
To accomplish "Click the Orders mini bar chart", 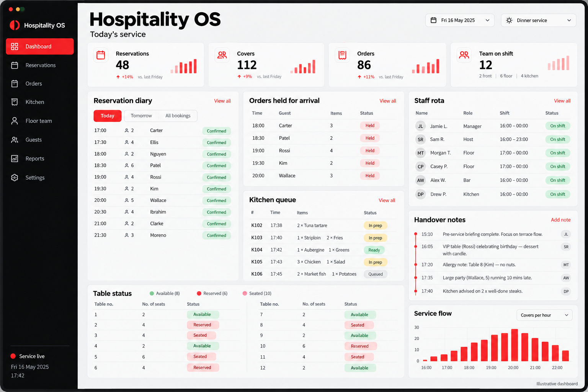I will 426,66.
